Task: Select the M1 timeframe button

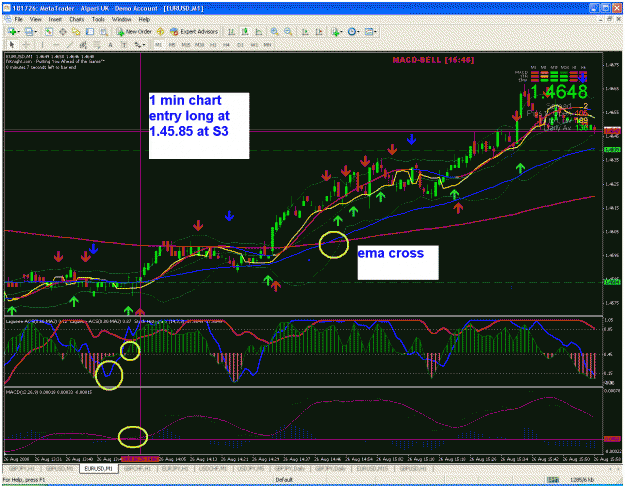Action: [x=158, y=45]
